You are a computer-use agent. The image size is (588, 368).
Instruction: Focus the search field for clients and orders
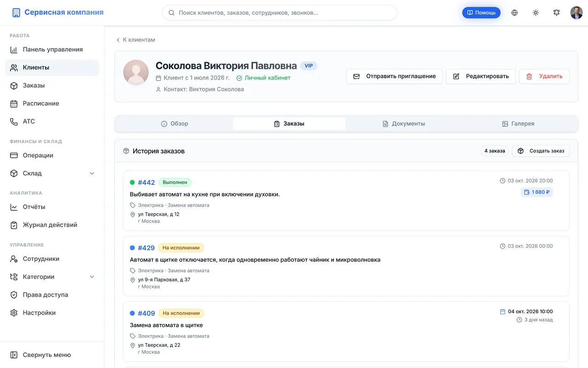click(x=279, y=13)
